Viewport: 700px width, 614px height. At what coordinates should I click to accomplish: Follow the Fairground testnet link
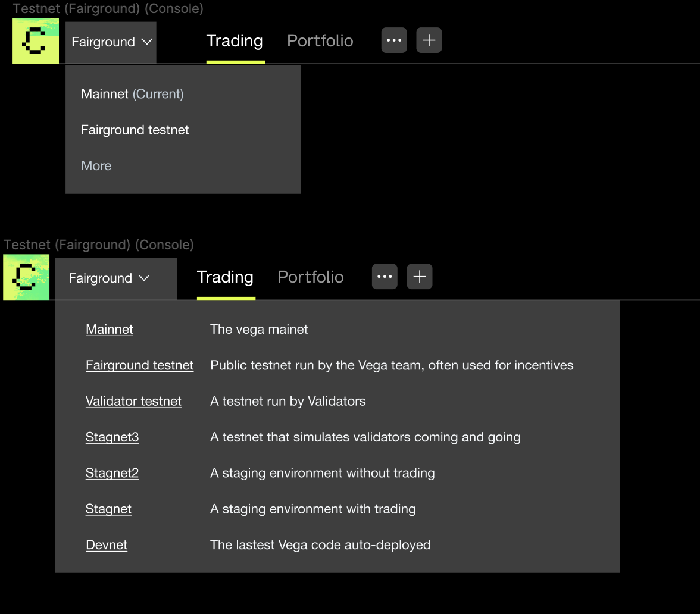click(139, 365)
